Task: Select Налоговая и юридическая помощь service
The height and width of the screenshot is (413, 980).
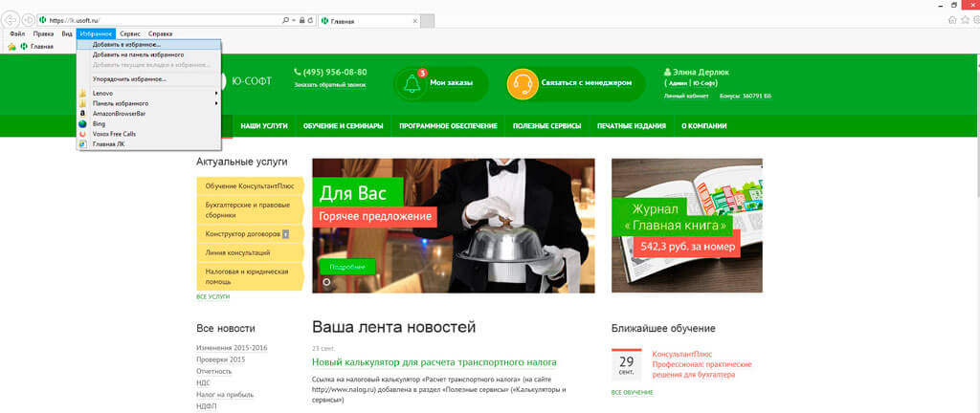Action: pos(250,276)
